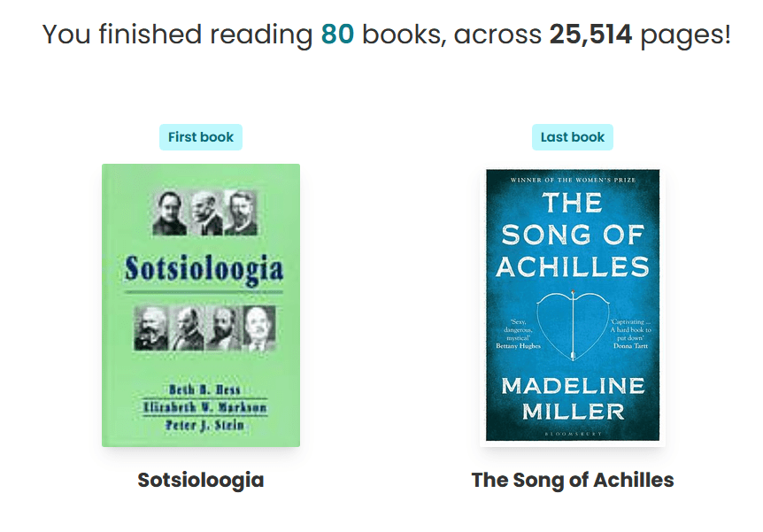This screenshot has width=763, height=532.
Task: Click the bold Sotsioloogia title below cover
Action: tap(201, 481)
